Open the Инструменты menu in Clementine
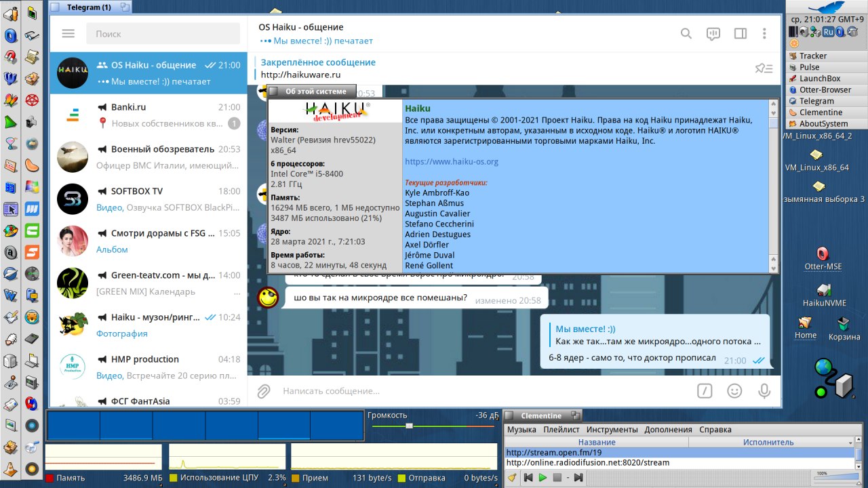This screenshot has height=488, width=868. point(612,430)
